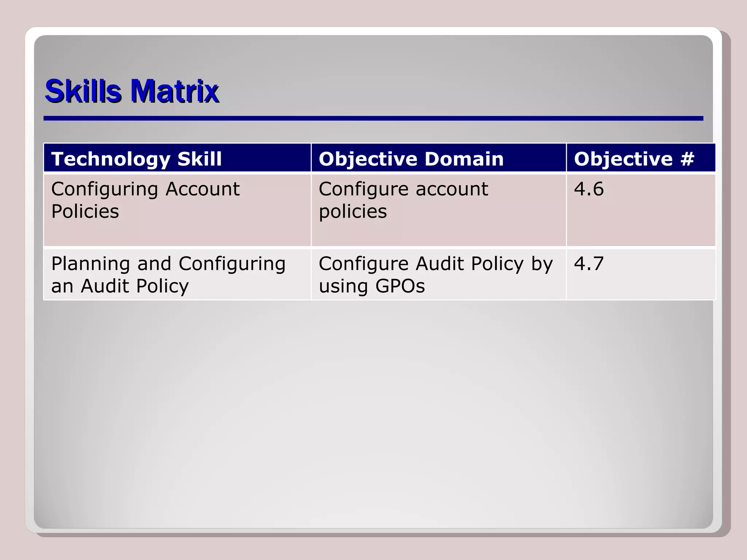Select the objective number 4.6 cell
This screenshot has width=747, height=560.
click(x=641, y=210)
